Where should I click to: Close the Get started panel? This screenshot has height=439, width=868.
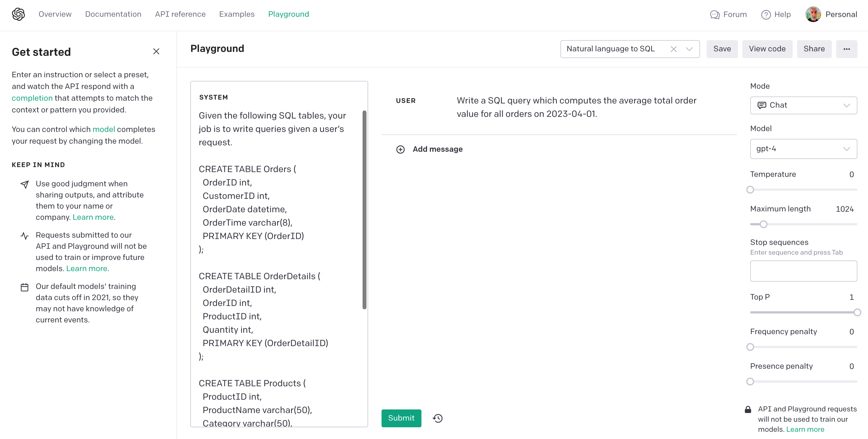pos(156,52)
